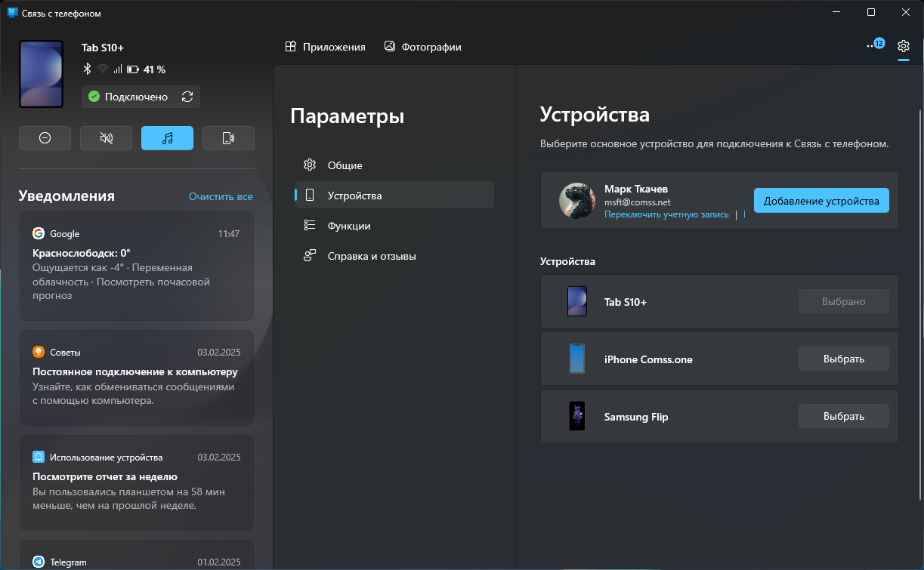Image resolution: width=924 pixels, height=570 pixels.
Task: Click the Устройства phone icon in sidebar
Action: (310, 196)
